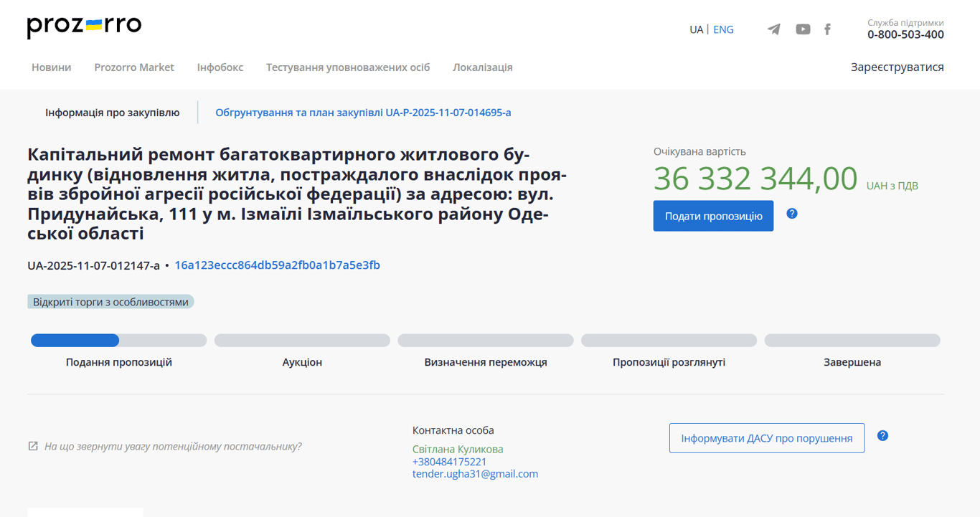Open the procurement plan UA-P-2025-11-07-014695-a link

click(362, 112)
